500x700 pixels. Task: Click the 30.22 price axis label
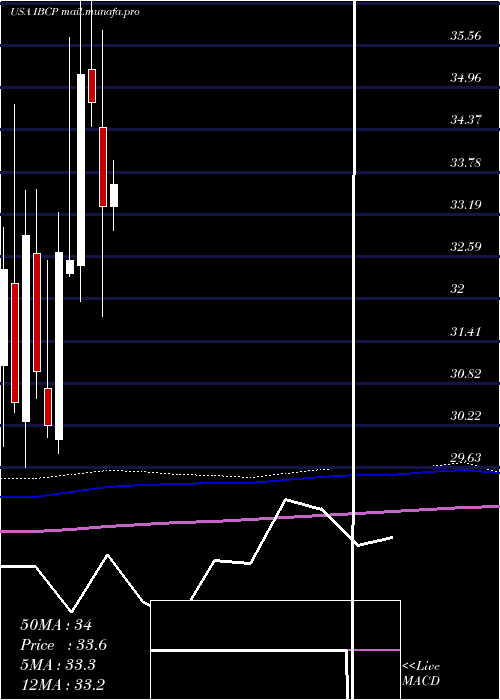click(x=465, y=416)
